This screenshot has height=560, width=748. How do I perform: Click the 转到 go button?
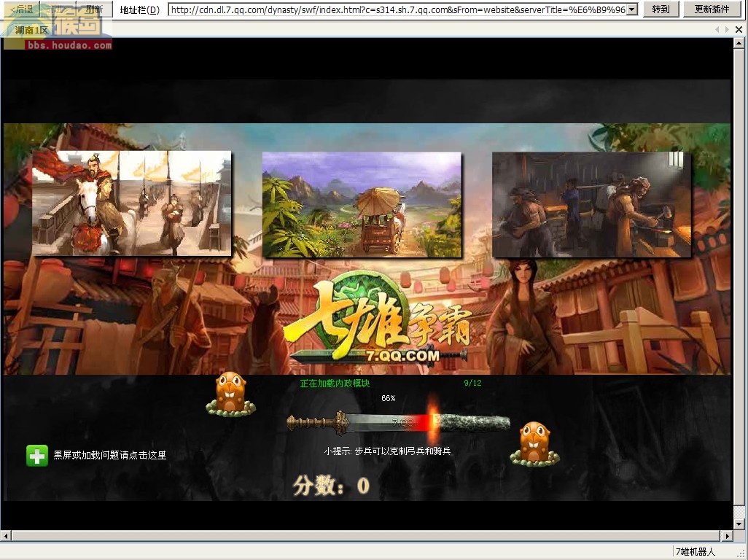[x=661, y=9]
